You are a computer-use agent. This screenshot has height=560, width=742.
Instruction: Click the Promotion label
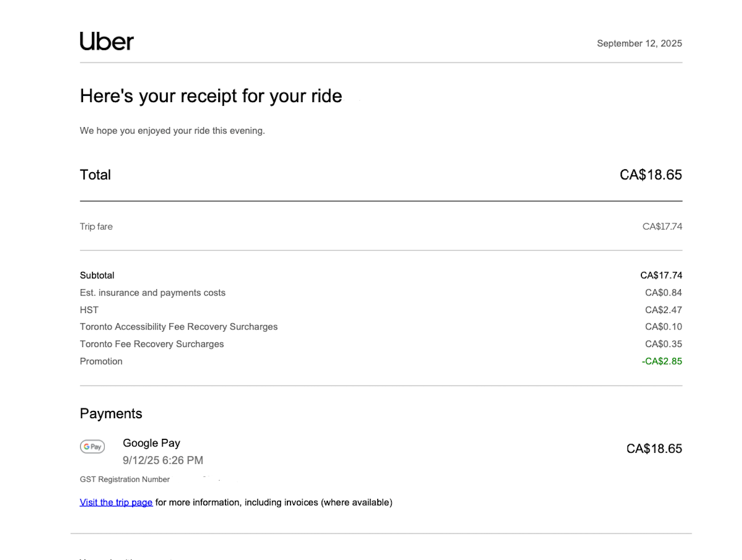click(101, 361)
